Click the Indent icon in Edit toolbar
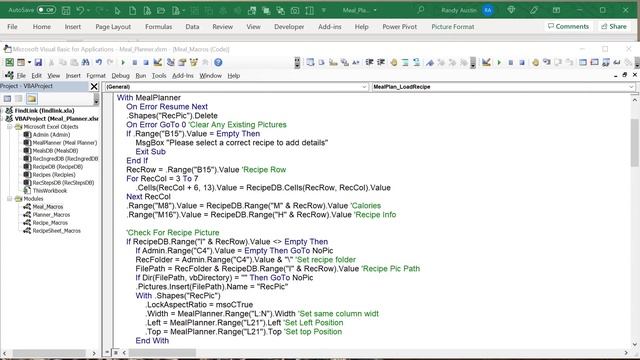This screenshot has height=360, width=640. [x=369, y=62]
